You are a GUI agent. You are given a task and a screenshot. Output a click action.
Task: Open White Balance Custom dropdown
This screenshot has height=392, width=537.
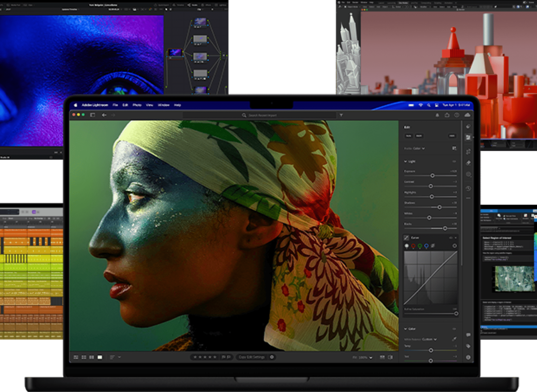pos(429,339)
